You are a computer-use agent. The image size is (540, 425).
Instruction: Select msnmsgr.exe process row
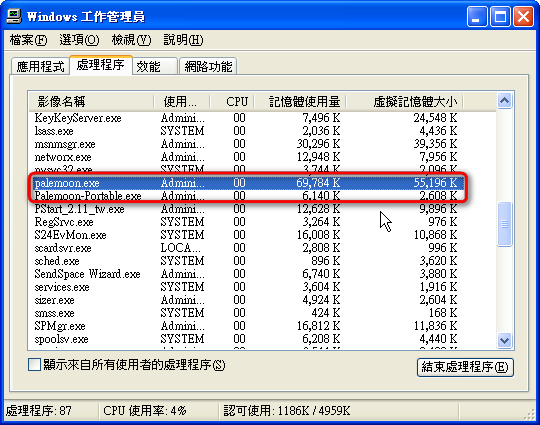(246, 144)
